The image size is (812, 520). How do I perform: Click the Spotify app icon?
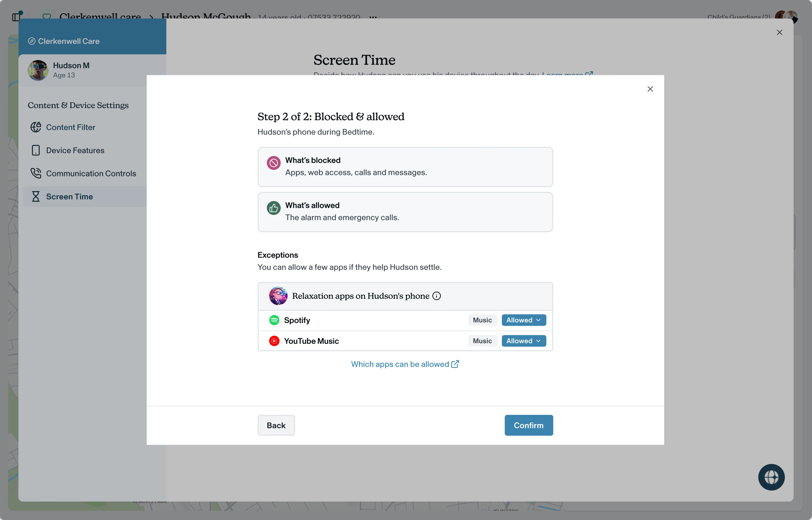point(274,320)
